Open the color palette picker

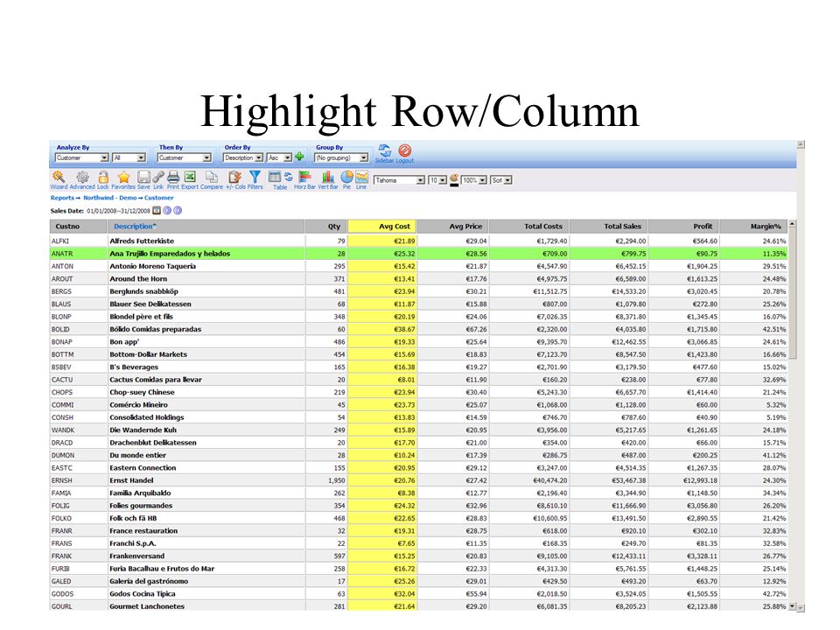coord(454,180)
